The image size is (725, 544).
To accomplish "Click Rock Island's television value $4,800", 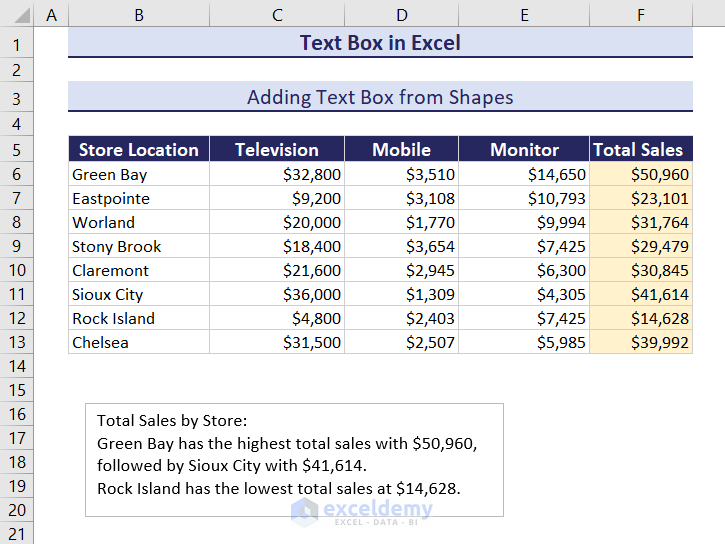I will pos(277,318).
